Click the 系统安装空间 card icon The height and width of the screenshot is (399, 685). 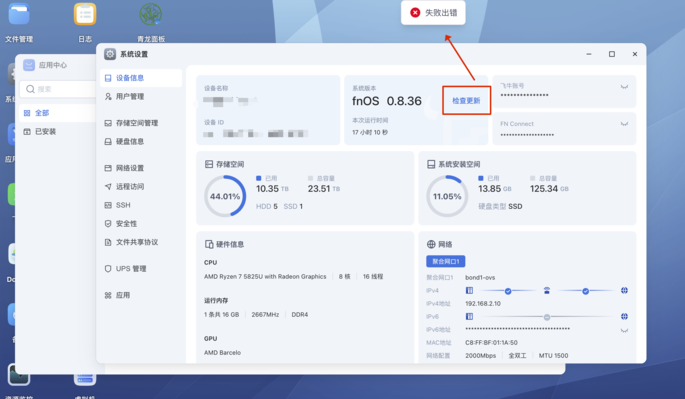coord(431,164)
